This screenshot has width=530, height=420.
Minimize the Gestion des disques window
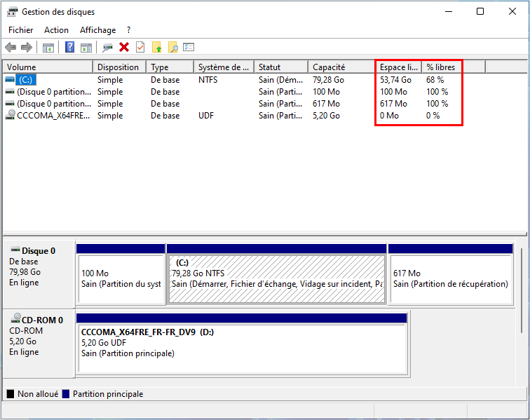tap(449, 11)
